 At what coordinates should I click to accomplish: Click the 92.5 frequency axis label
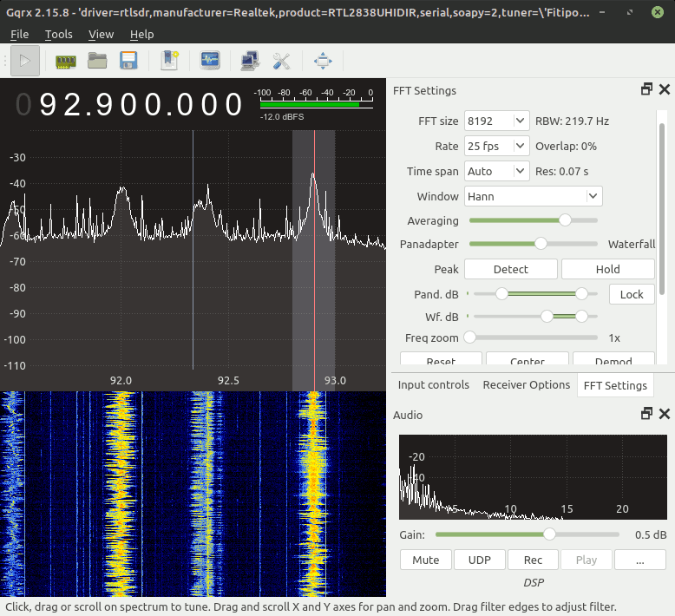[x=228, y=381]
